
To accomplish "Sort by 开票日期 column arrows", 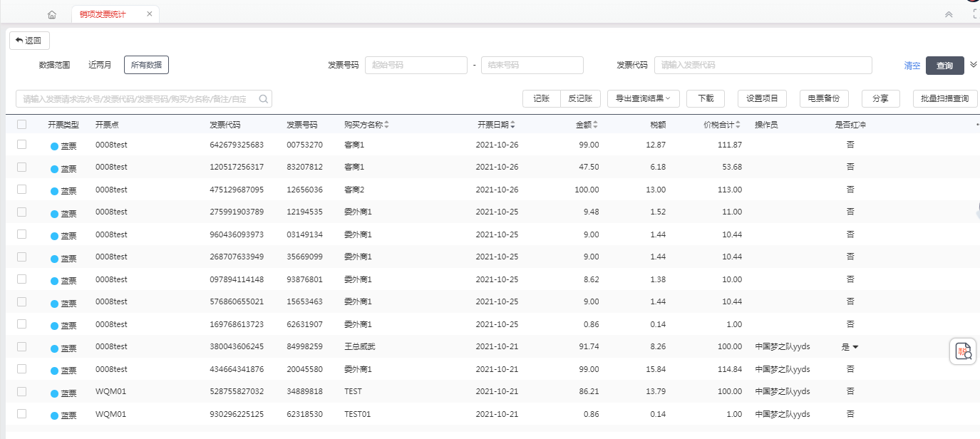I will coord(512,125).
